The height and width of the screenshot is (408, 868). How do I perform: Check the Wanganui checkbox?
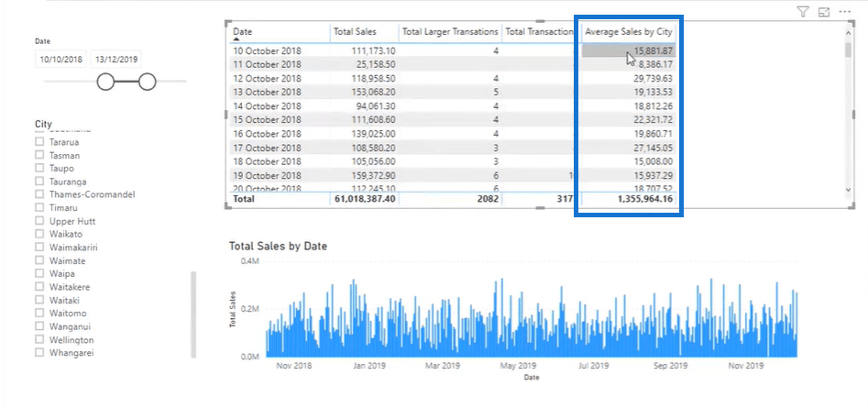coord(39,326)
